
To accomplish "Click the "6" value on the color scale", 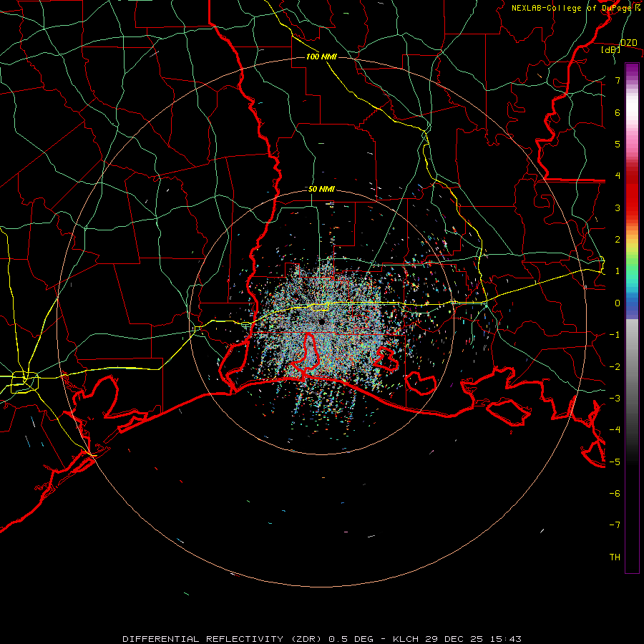I will click(x=618, y=112).
